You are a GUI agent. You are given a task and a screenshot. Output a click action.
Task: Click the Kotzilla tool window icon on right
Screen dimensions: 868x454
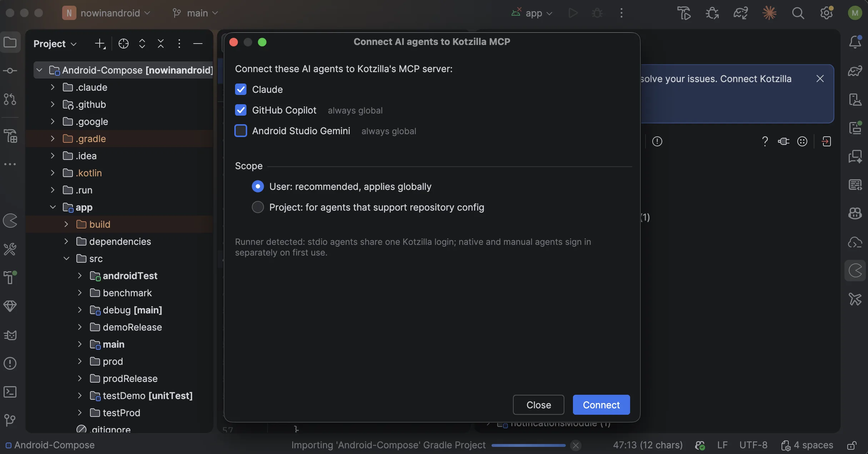pos(855,271)
